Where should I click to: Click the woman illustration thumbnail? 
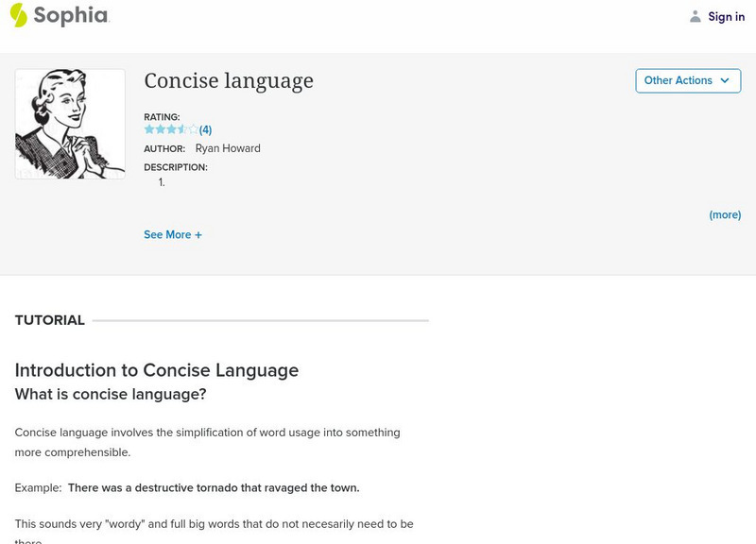(70, 124)
